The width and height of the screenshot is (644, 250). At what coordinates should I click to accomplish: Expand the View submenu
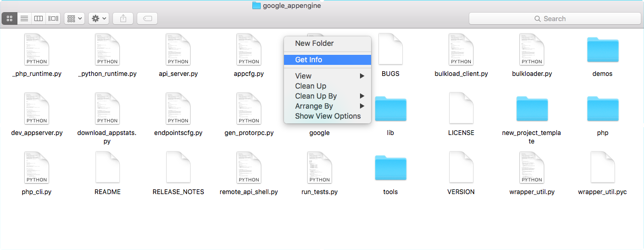coord(327,76)
